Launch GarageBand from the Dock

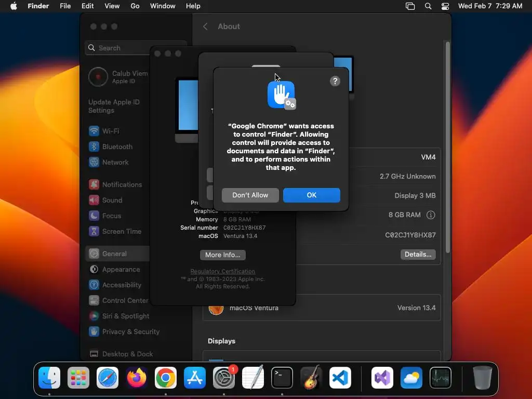click(311, 378)
